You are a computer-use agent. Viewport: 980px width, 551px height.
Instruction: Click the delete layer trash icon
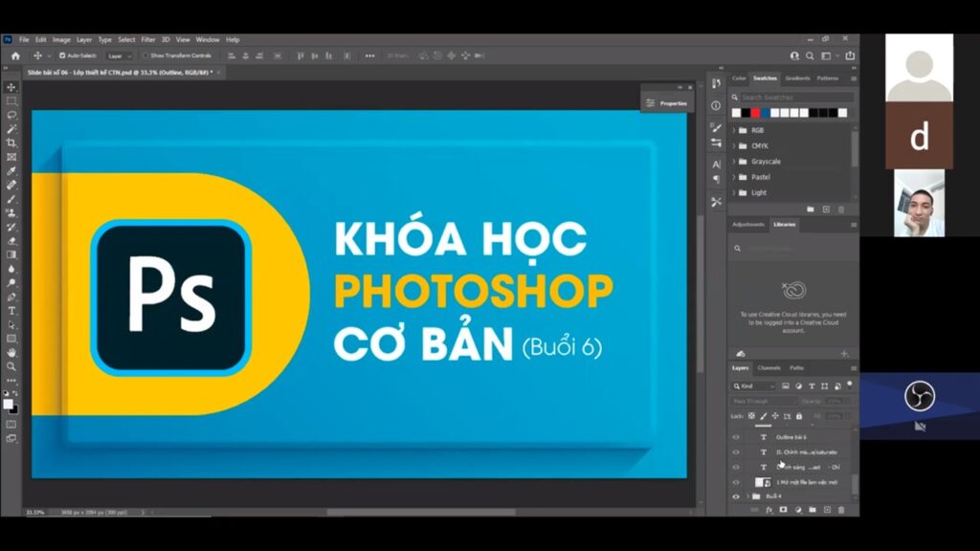(x=841, y=510)
